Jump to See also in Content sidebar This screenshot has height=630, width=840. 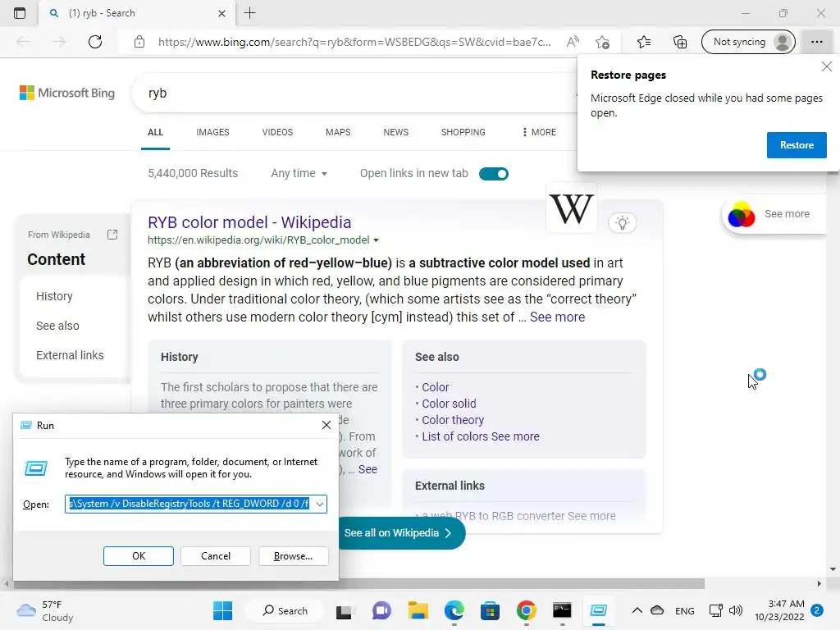[x=57, y=326]
